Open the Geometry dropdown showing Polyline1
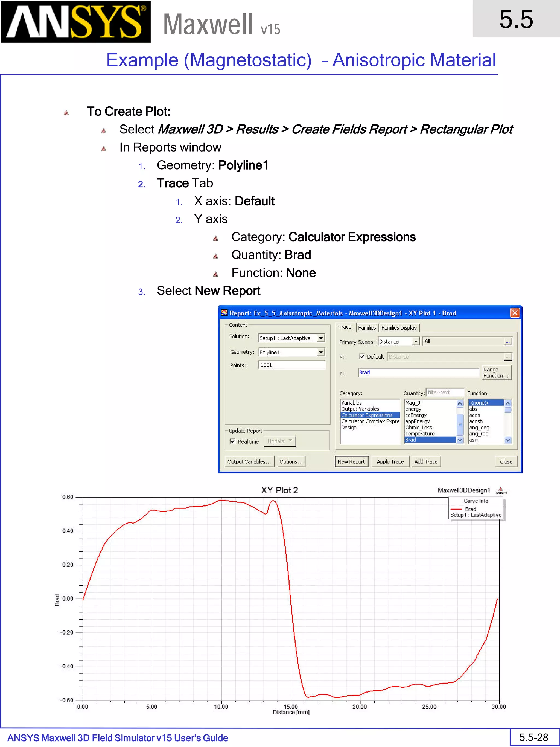The height and width of the screenshot is (747, 560). tap(321, 352)
